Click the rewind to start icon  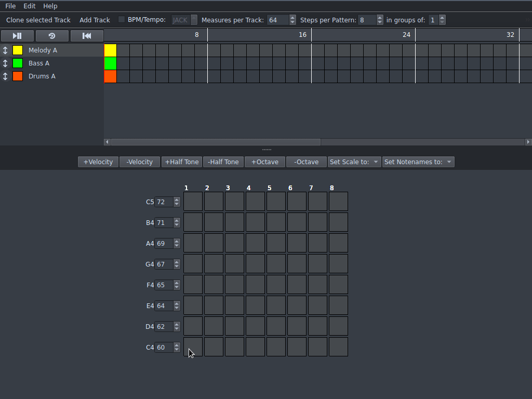tap(87, 36)
